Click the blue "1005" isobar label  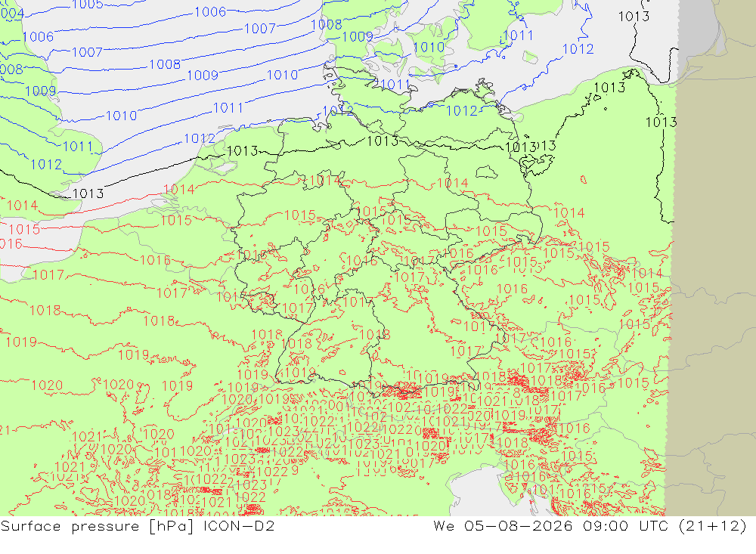point(87,5)
